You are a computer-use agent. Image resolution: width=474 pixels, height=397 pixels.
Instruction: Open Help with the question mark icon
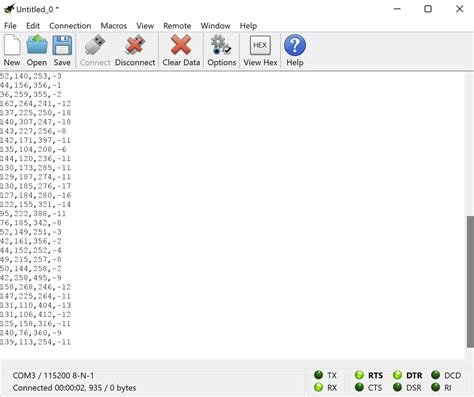pyautogui.click(x=295, y=50)
